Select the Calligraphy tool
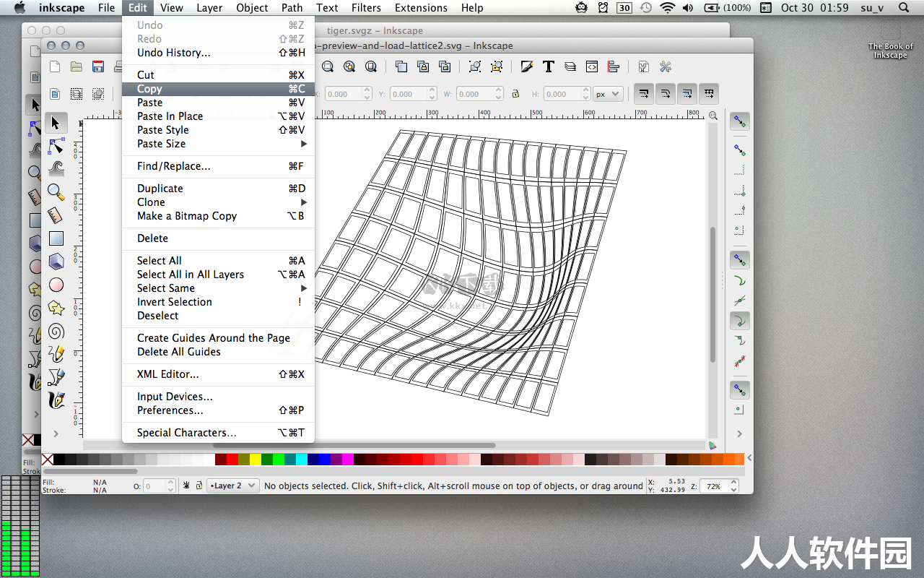 [56, 400]
